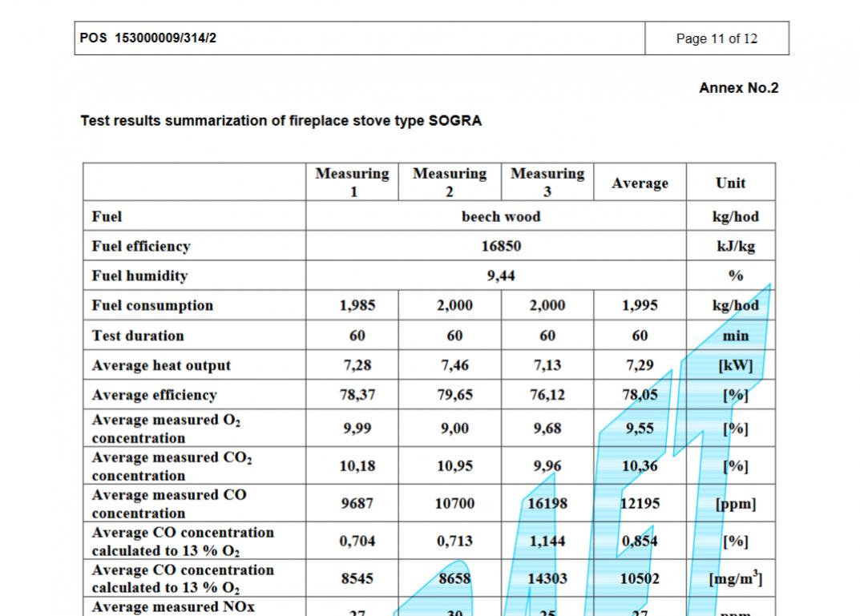
Task: Select the 9,99 measured O2 concentration value
Action: pos(357,429)
